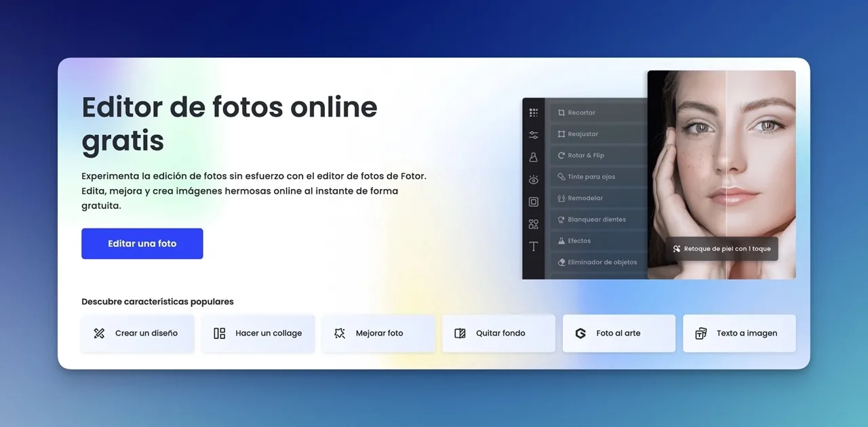The height and width of the screenshot is (427, 868).
Task: Click the background removal icon beside Quitar fondo
Action: click(460, 333)
